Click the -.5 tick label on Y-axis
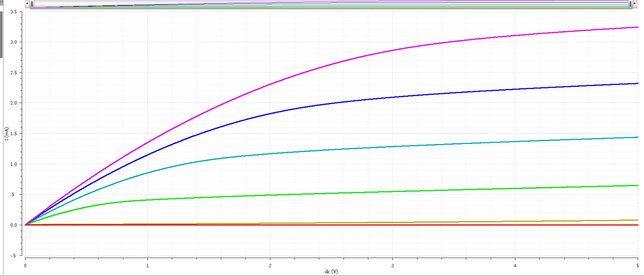This screenshot has width=644, height=276. point(14,255)
